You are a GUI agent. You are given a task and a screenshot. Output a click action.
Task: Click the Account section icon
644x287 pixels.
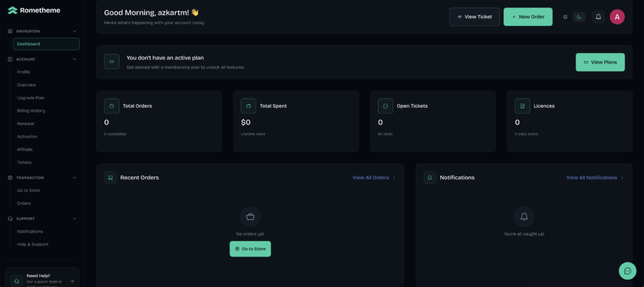pyautogui.click(x=10, y=59)
